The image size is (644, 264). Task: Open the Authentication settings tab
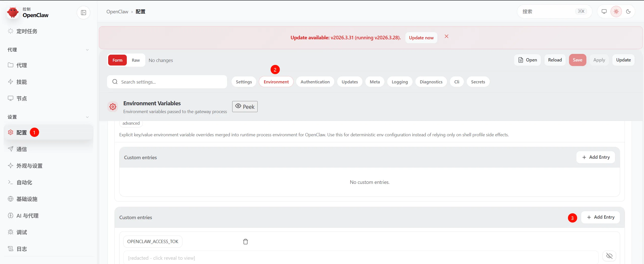[315, 82]
